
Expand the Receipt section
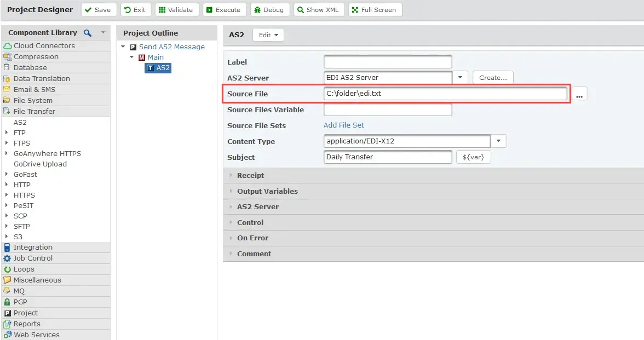(x=250, y=176)
